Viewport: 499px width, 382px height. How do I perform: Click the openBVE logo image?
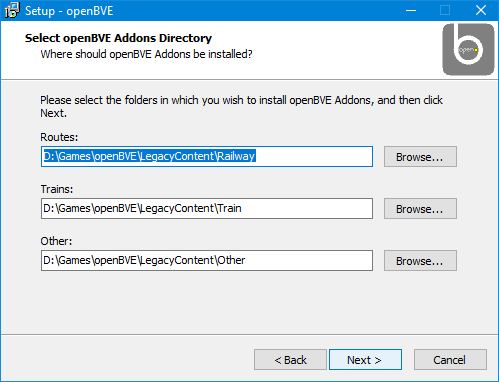pyautogui.click(x=468, y=49)
